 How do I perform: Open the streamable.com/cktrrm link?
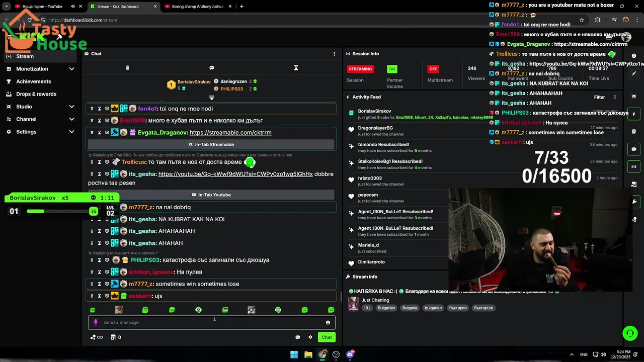tap(230, 133)
